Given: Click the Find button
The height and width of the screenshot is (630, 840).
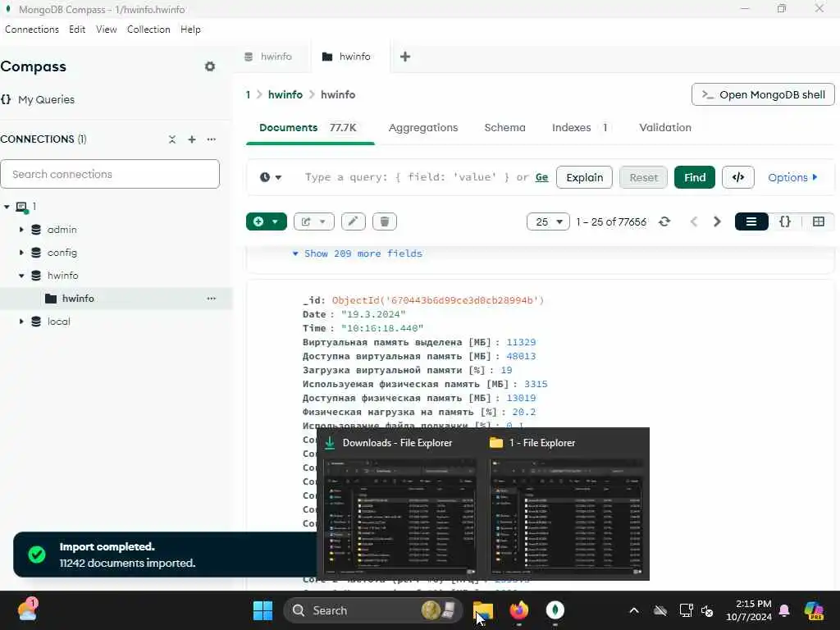Looking at the screenshot, I should pyautogui.click(x=694, y=177).
